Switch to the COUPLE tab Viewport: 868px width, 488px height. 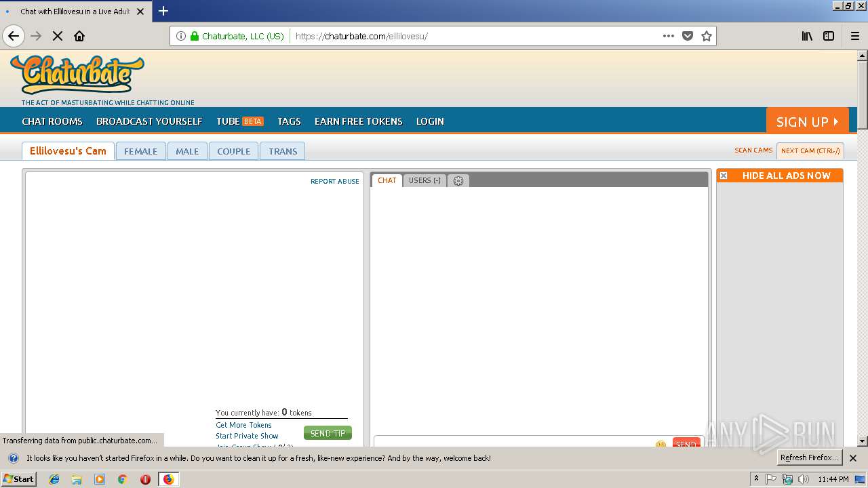pyautogui.click(x=234, y=151)
